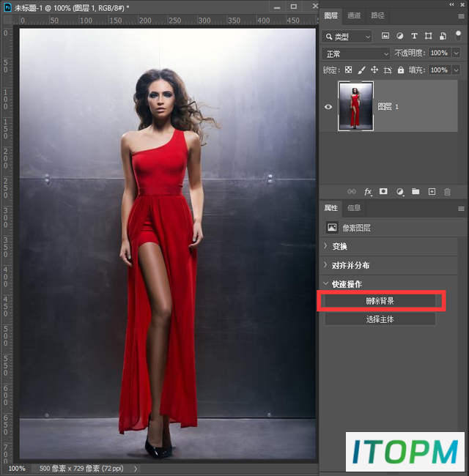Open the Layers panel menu

[461, 16]
